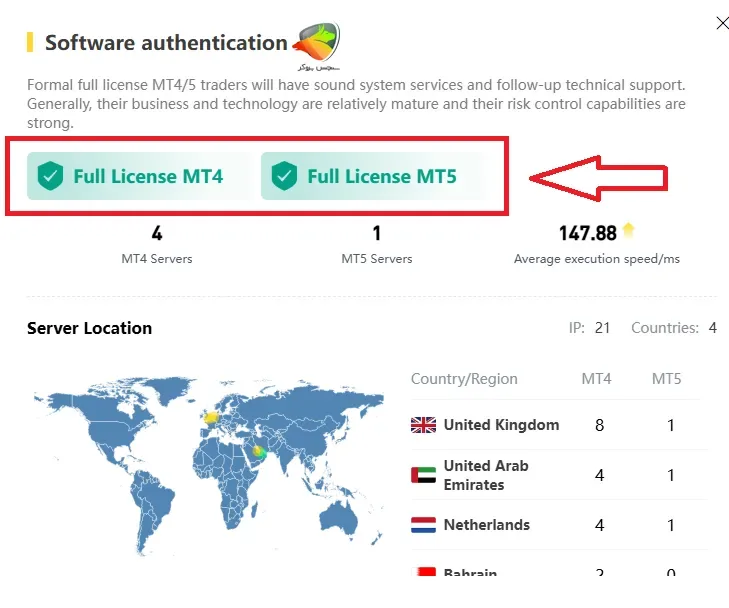The width and height of the screenshot is (729, 608).
Task: Click the United Kingdom flag icon
Action: 424,425
